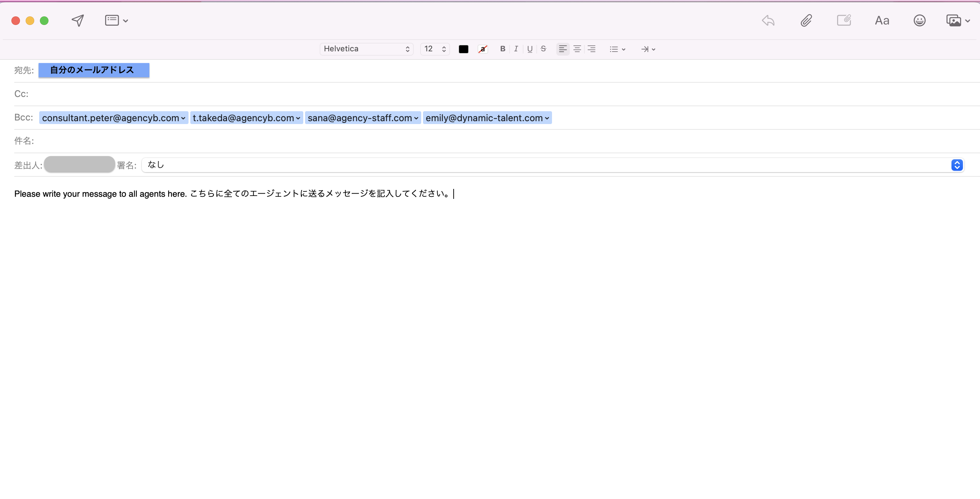Toggle bold formatting
This screenshot has width=980, height=499.
click(x=502, y=49)
